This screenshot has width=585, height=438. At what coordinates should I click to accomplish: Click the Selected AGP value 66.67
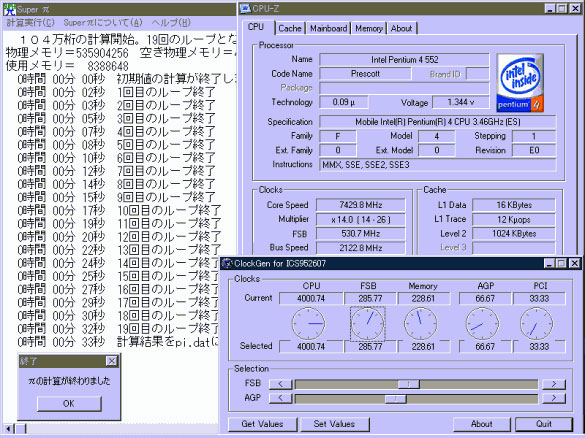click(x=485, y=347)
